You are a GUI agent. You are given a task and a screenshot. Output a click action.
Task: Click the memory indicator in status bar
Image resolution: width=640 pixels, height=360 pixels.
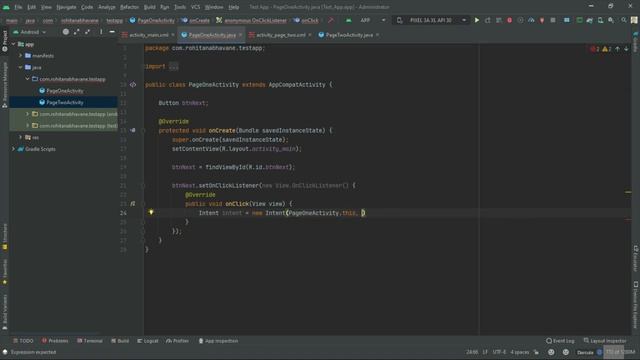(x=620, y=352)
